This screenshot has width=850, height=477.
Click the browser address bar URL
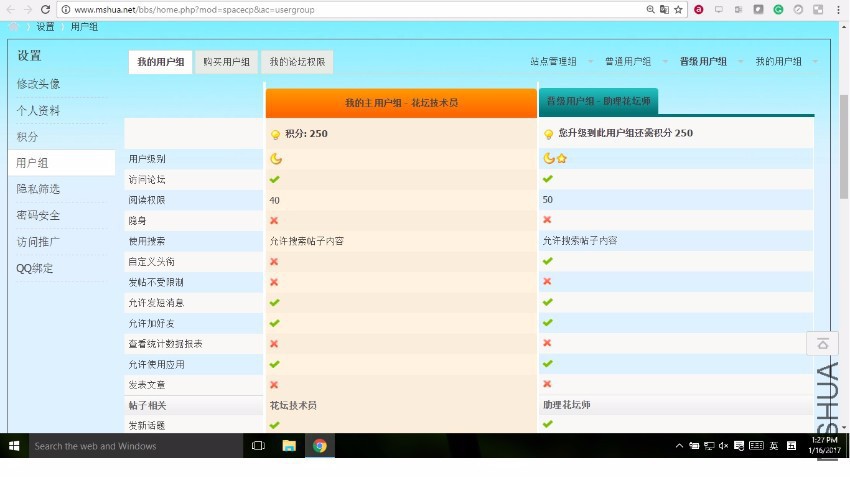tap(250, 9)
